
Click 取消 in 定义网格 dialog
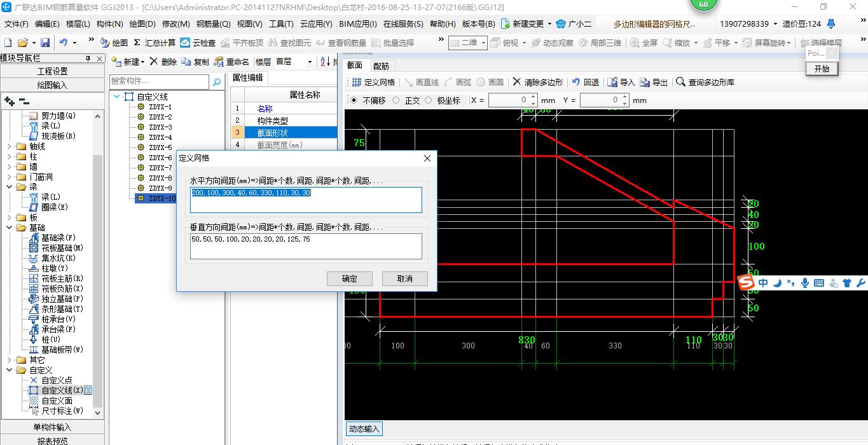click(x=404, y=278)
